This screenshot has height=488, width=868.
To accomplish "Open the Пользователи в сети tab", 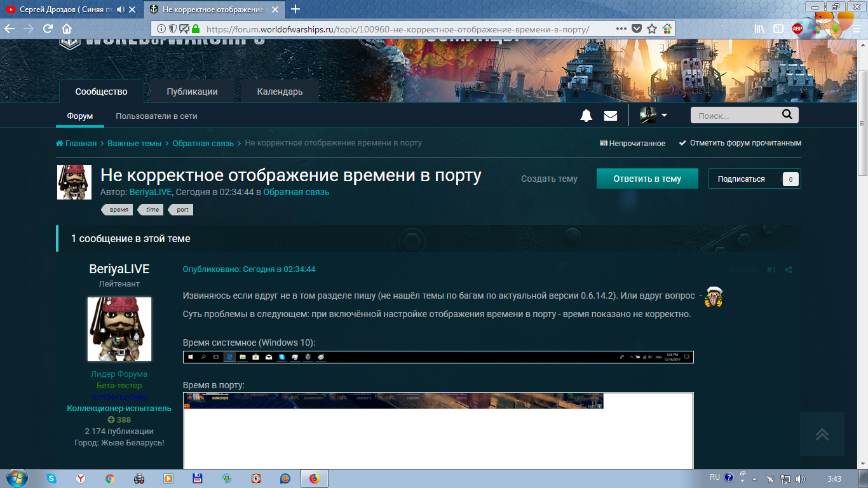I will click(156, 116).
